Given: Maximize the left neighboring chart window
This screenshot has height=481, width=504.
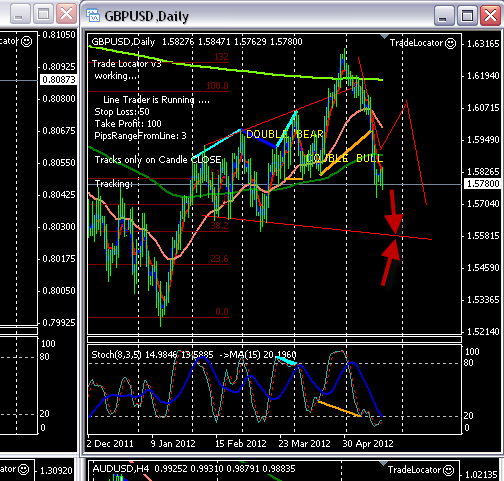Looking at the screenshot, I should click(43, 14).
